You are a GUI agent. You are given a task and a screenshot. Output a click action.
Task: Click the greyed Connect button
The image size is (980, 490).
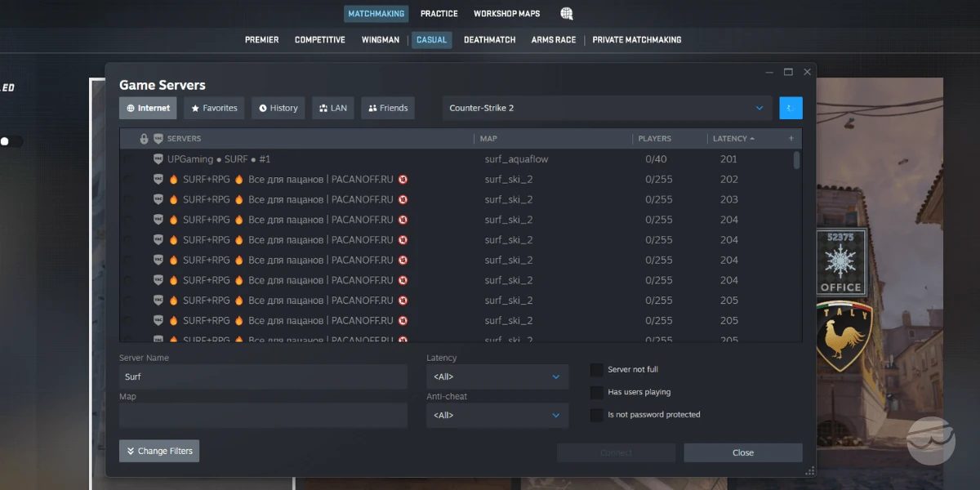pos(616,452)
